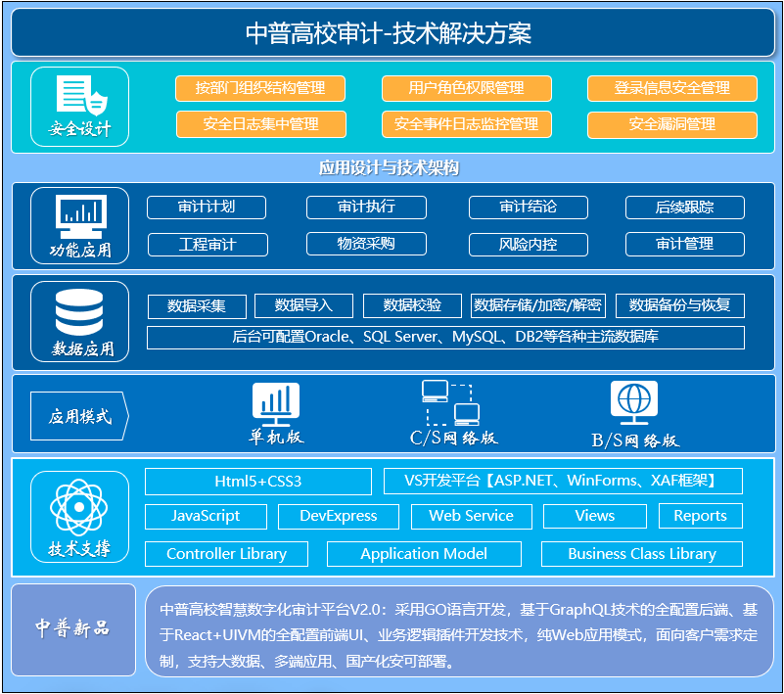784x694 pixels.
Task: Click the B/S网络版 label text
Action: (x=635, y=440)
